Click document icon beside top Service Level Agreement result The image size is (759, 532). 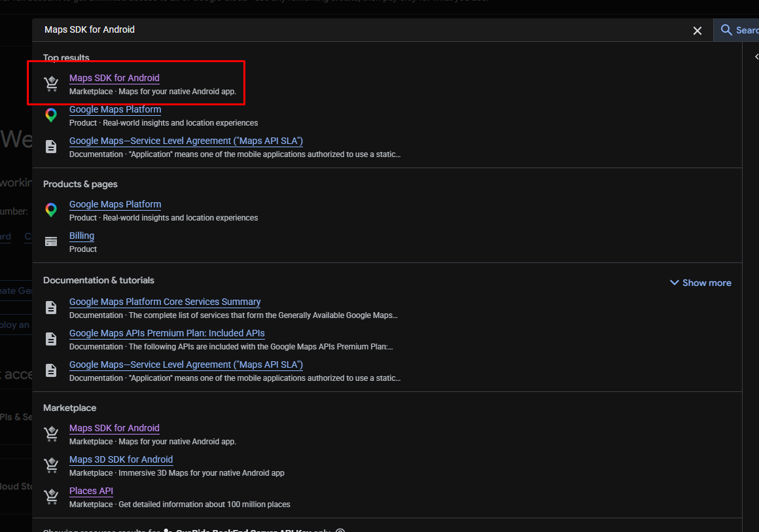click(51, 147)
